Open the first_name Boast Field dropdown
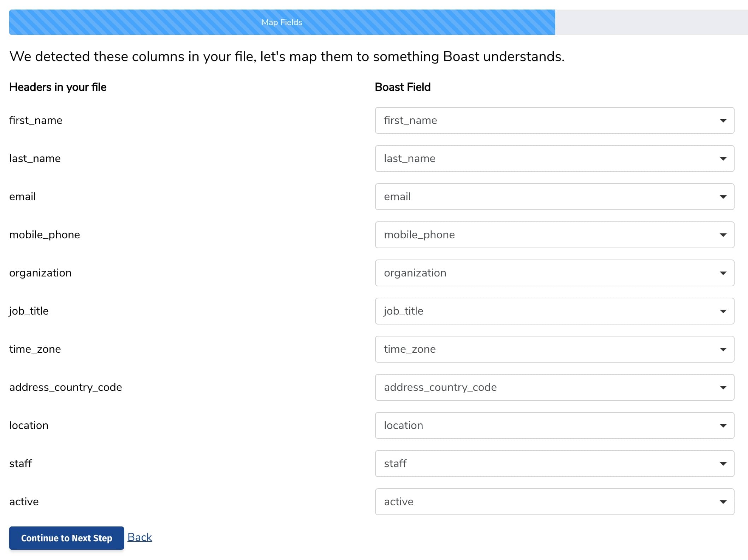The height and width of the screenshot is (560, 748). (554, 120)
